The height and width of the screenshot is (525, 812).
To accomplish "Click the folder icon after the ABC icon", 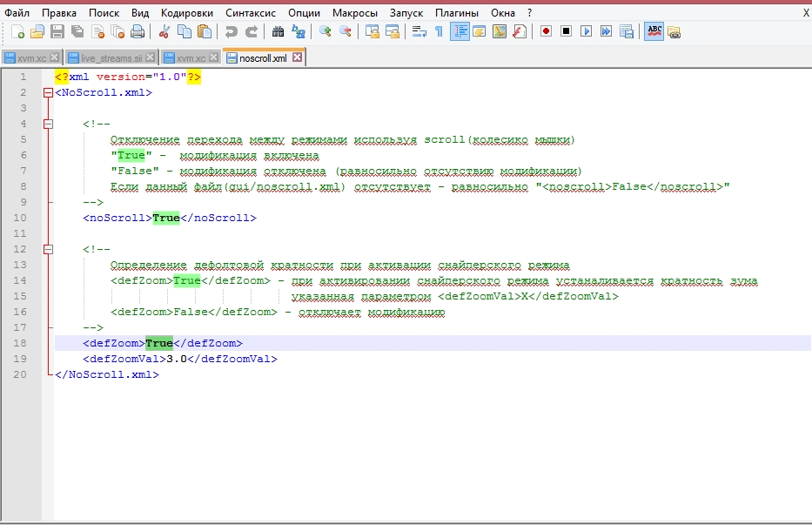I will 674,32.
